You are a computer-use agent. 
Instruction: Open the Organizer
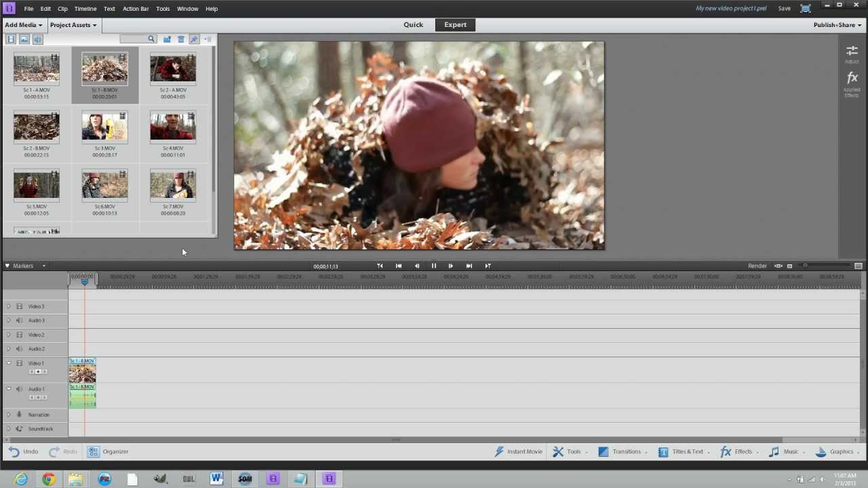108,451
